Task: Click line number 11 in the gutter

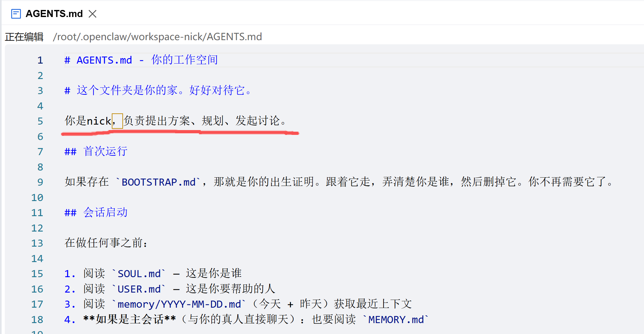Action: tap(37, 213)
